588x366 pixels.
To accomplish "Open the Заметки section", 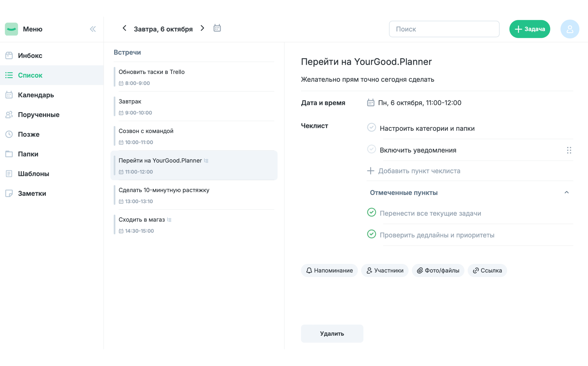I will coord(31,193).
